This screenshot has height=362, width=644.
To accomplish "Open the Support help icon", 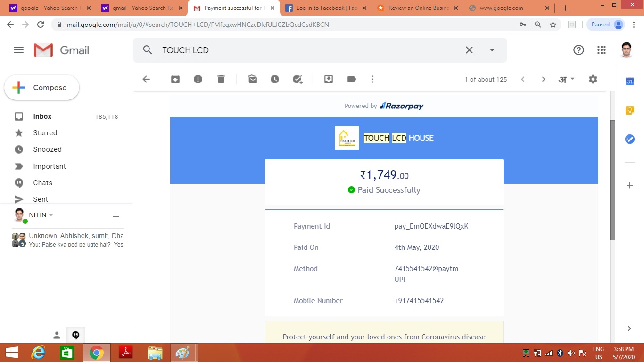I will pyautogui.click(x=578, y=50).
